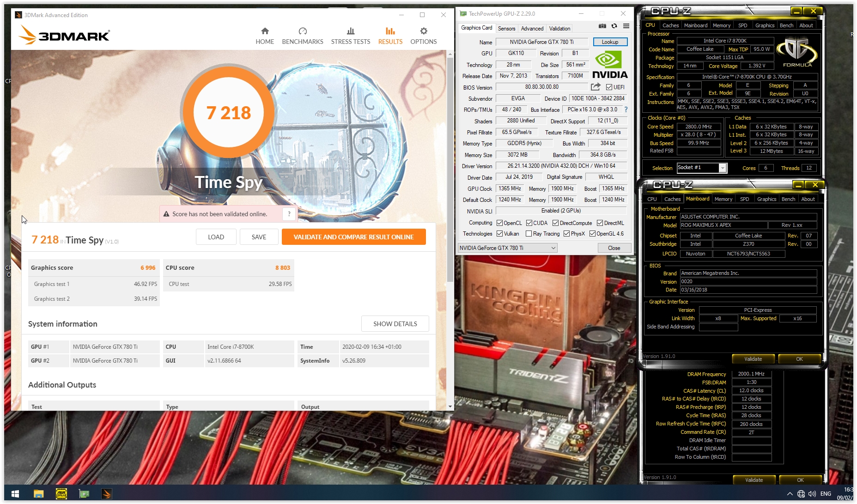Toggle OpenCL checkbox
The width and height of the screenshot is (857, 504).
click(x=499, y=223)
